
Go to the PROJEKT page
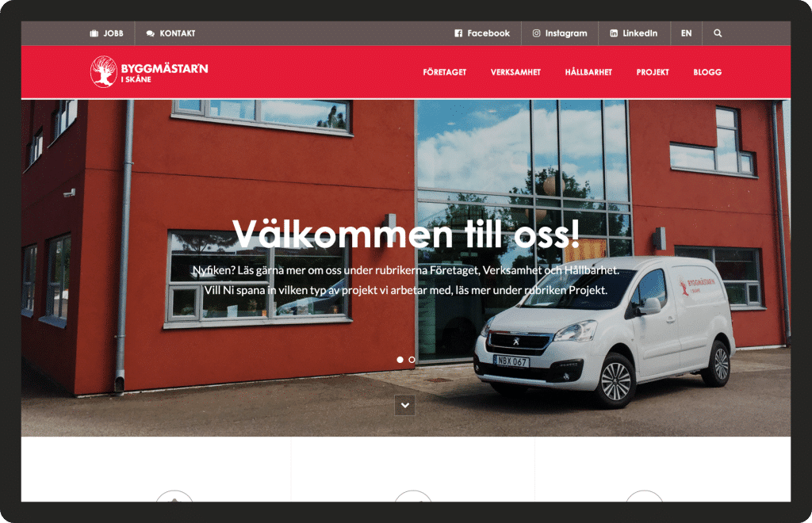(x=653, y=72)
